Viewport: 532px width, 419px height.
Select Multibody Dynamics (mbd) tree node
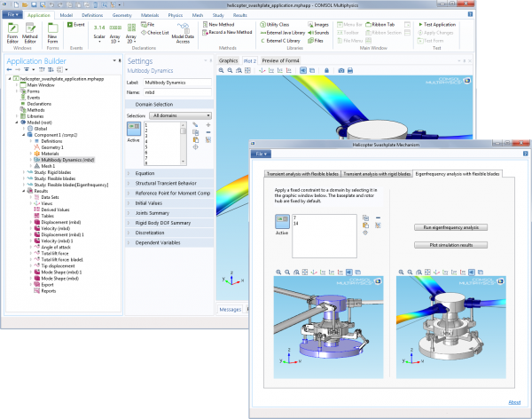(64, 160)
